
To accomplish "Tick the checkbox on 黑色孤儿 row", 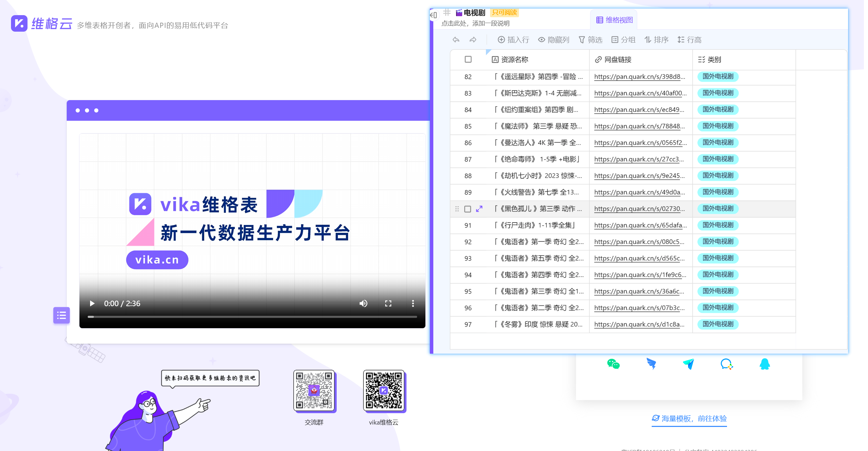I will click(468, 209).
